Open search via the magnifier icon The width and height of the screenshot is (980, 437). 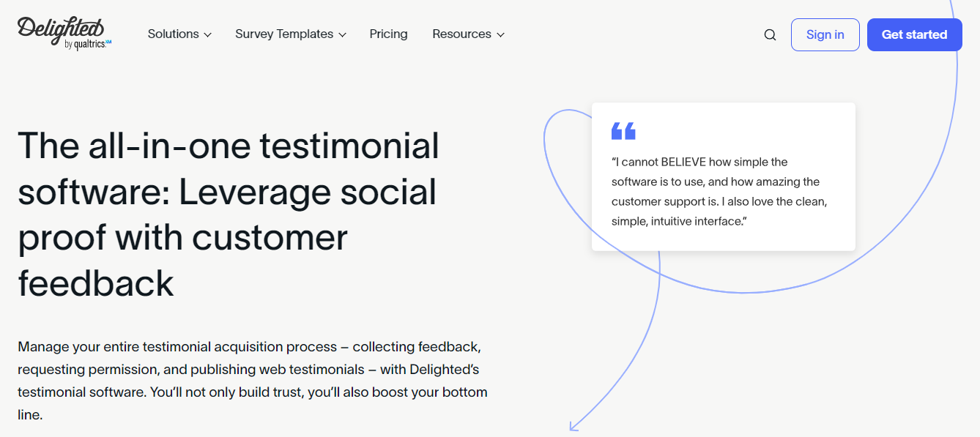coord(770,34)
